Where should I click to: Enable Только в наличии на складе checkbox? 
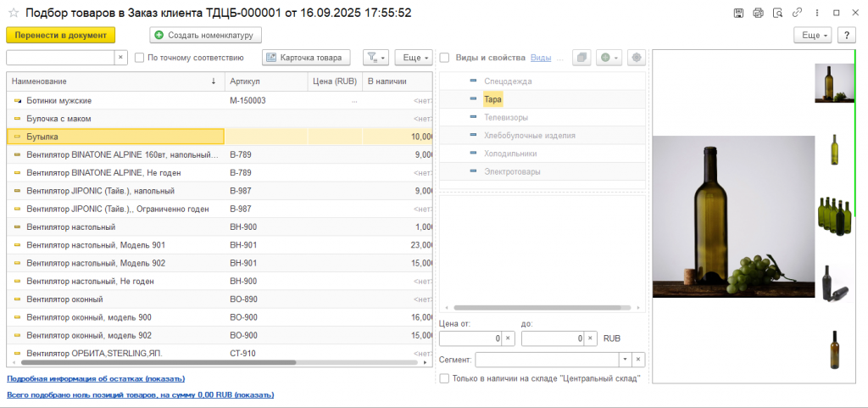[x=444, y=378]
